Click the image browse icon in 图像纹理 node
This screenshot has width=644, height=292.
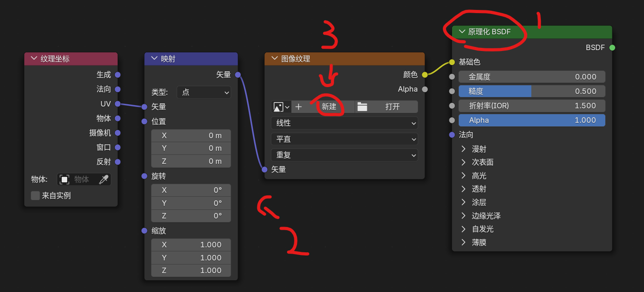pos(281,107)
